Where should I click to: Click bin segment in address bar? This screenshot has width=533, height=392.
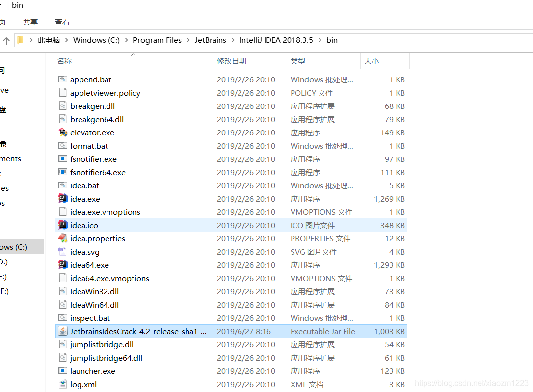[x=332, y=40]
